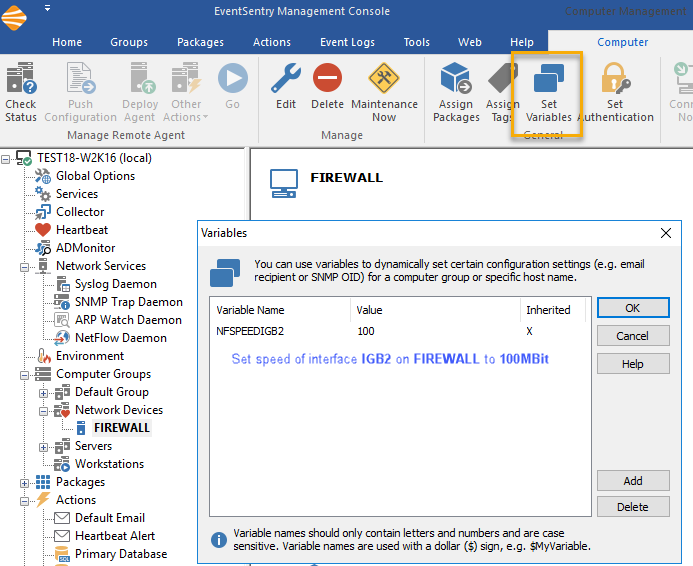The height and width of the screenshot is (566, 693).
Task: Click the Value column header
Action: click(x=435, y=310)
